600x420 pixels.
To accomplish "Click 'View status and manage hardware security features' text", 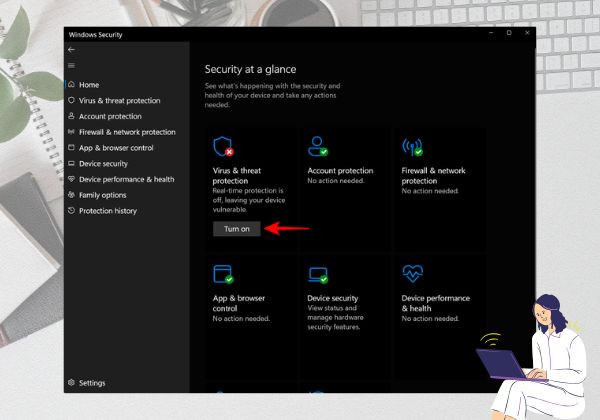I will (335, 317).
